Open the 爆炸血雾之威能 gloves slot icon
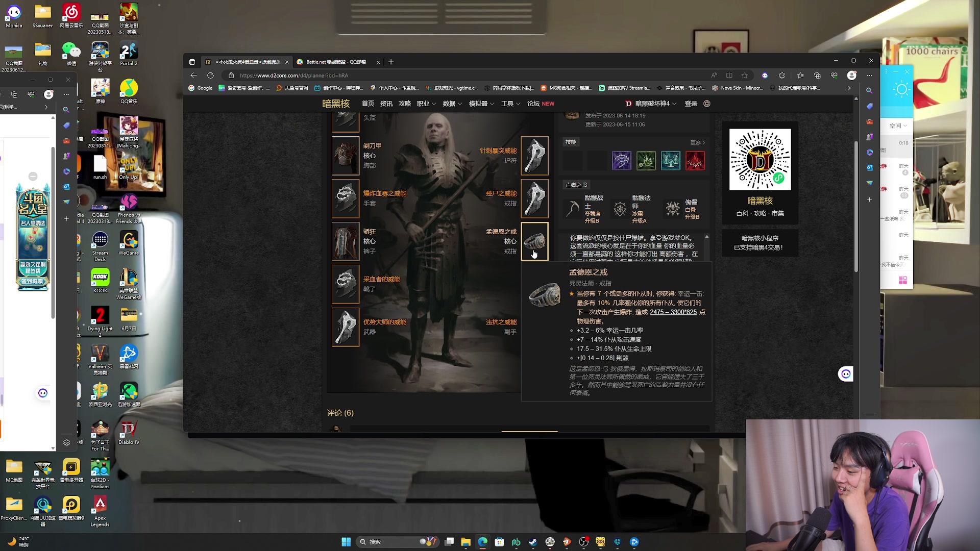980x551 pixels. click(346, 198)
